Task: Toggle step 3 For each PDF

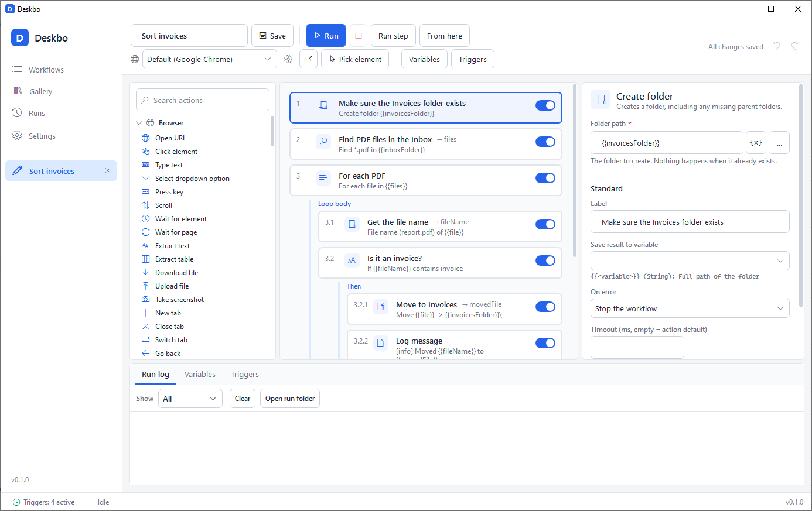Action: [x=545, y=178]
